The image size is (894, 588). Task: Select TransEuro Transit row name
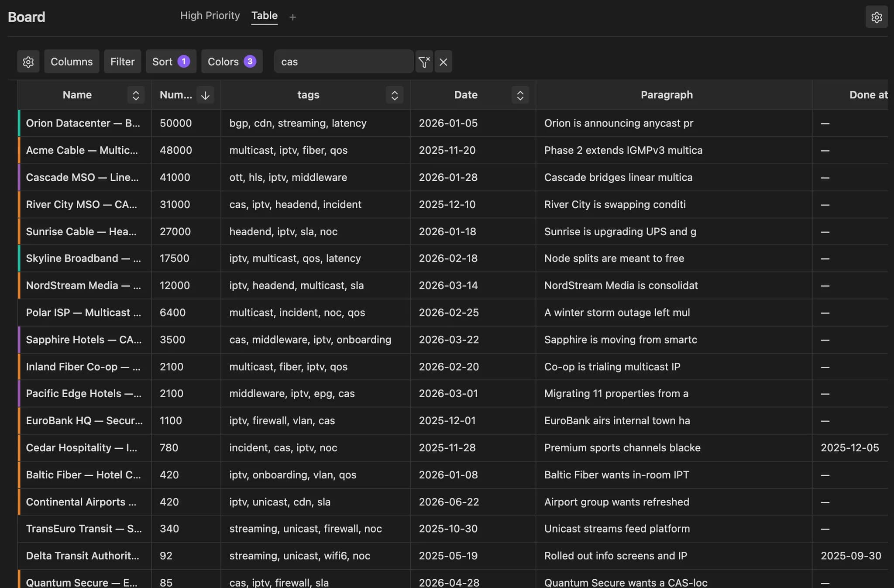tap(84, 529)
